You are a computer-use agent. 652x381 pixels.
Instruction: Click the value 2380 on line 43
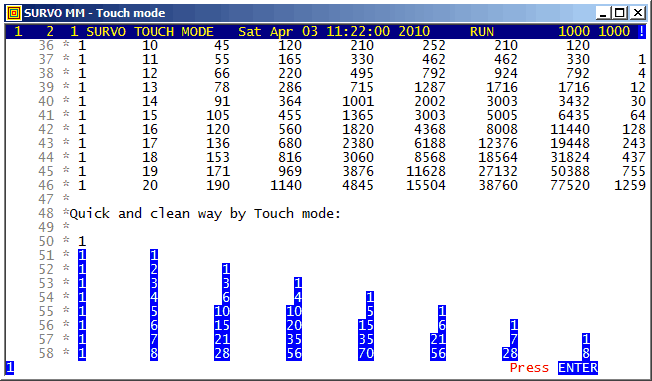click(x=358, y=143)
